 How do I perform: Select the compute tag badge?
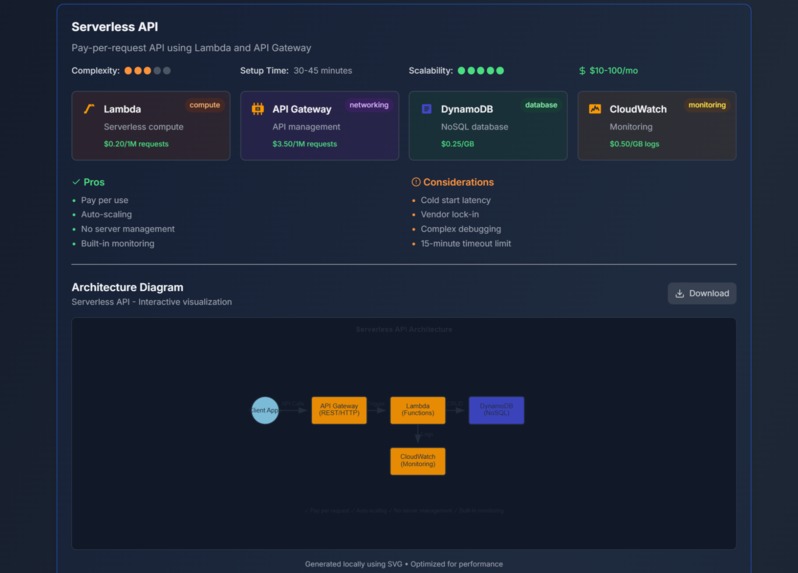[x=205, y=105]
